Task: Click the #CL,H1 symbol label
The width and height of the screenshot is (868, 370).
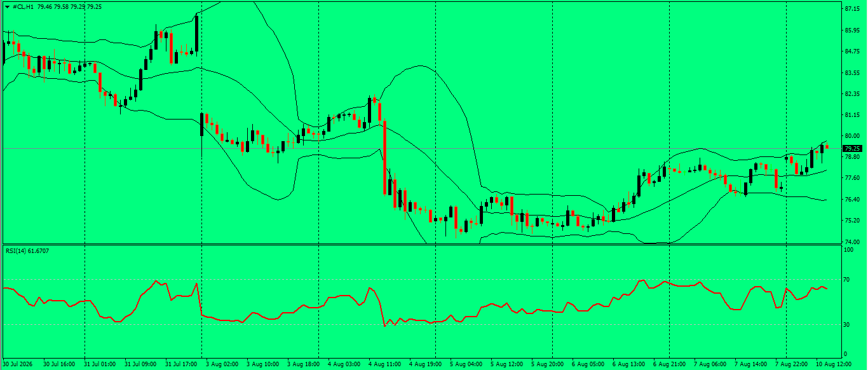Action: tap(24, 6)
